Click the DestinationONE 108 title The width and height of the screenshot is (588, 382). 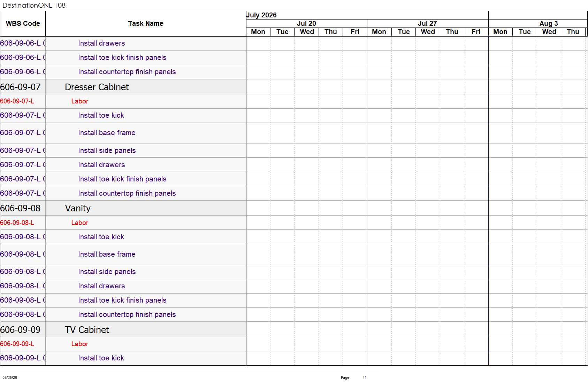[34, 5]
